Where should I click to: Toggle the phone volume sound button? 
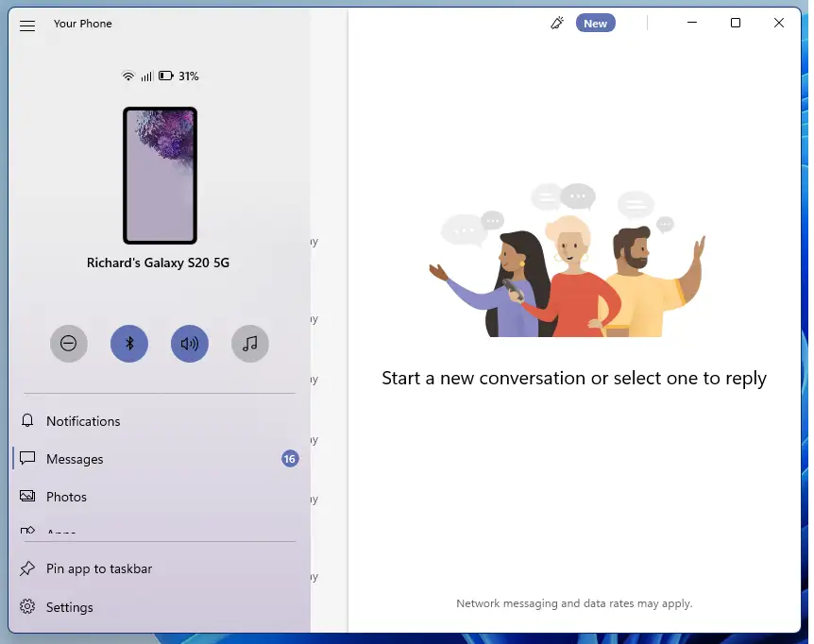coord(190,344)
